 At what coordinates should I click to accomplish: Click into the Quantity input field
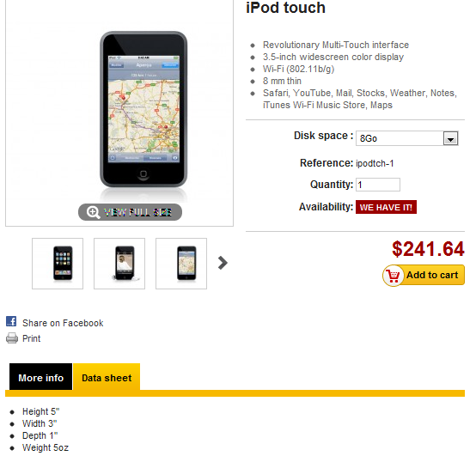pos(378,185)
